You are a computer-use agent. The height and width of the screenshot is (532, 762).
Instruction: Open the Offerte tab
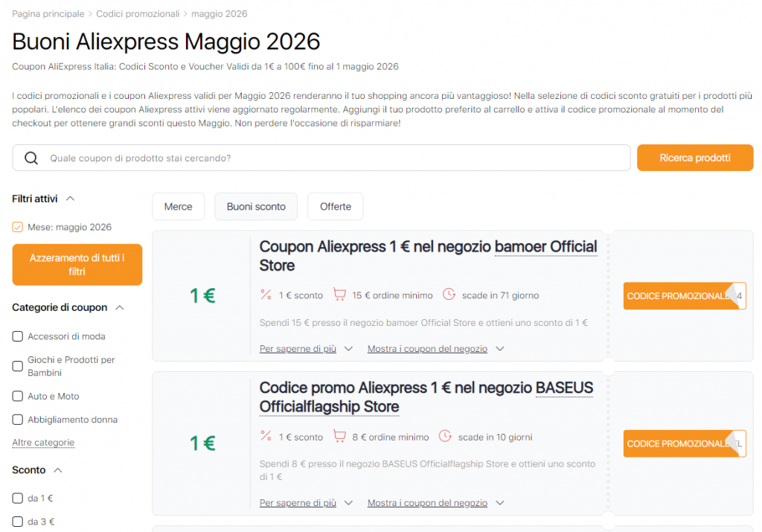335,206
